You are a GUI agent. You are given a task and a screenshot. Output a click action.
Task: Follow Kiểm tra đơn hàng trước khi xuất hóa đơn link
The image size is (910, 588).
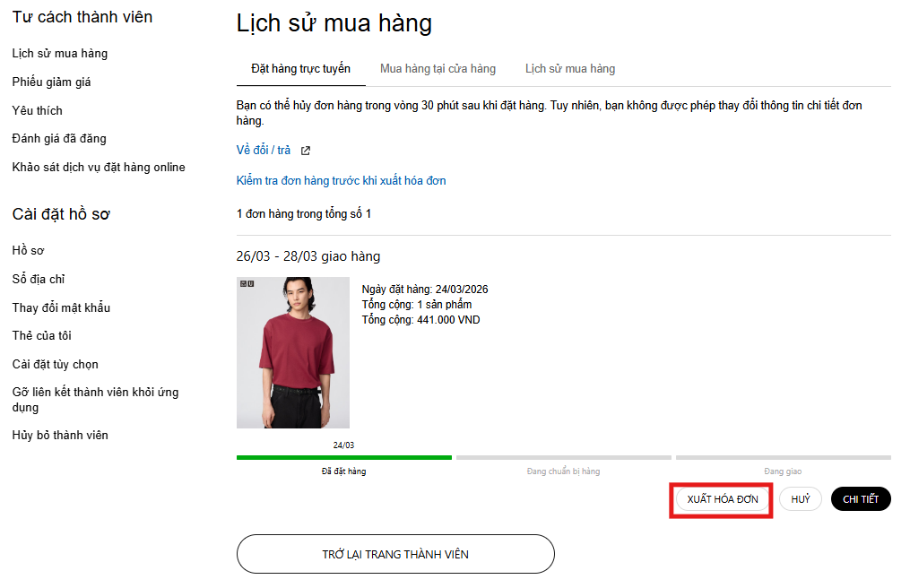point(341,181)
